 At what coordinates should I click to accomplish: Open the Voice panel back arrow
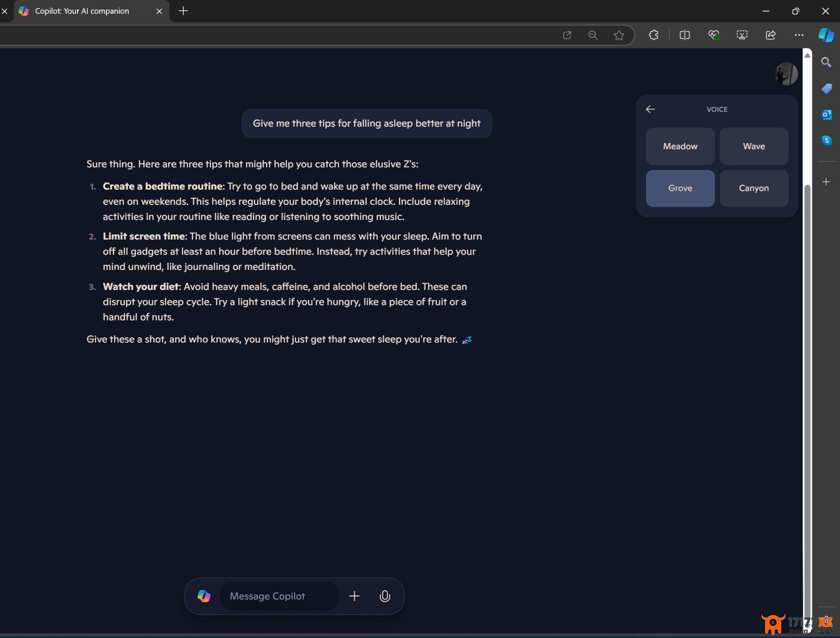[649, 109]
